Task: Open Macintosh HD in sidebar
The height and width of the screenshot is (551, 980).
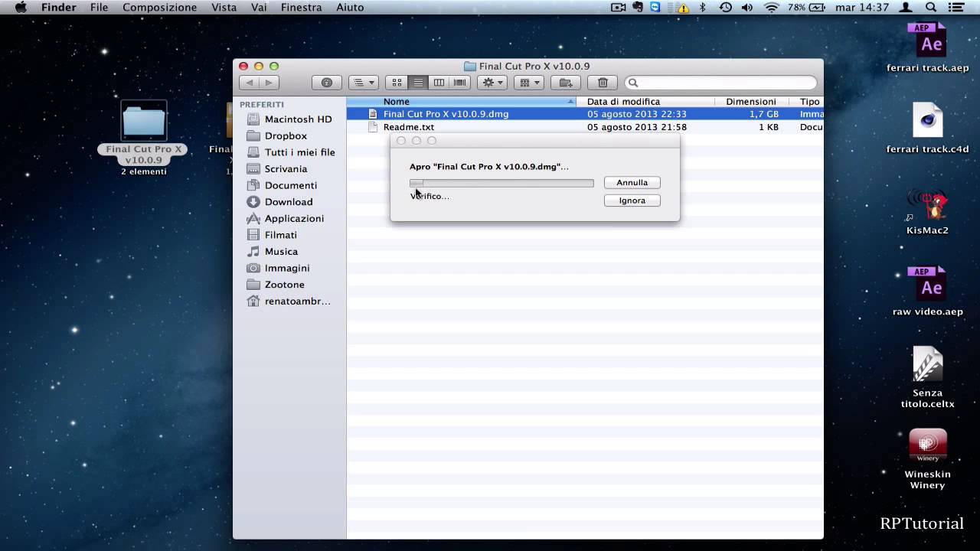Action: coord(289,119)
